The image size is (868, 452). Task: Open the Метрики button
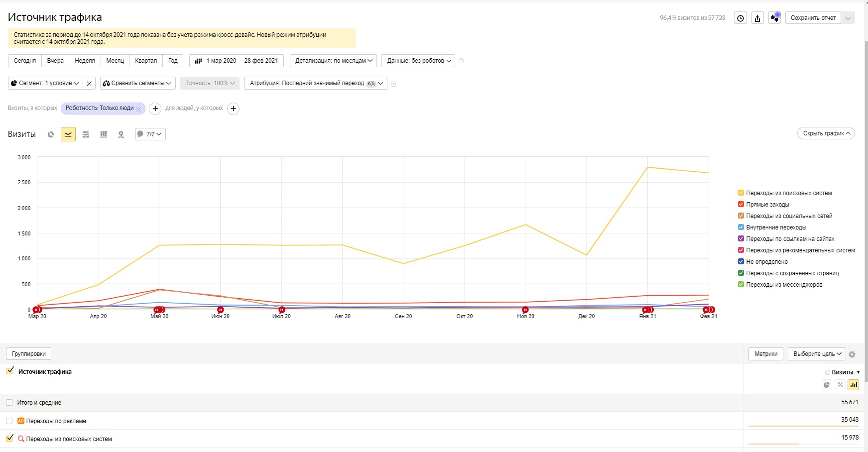tap(766, 354)
